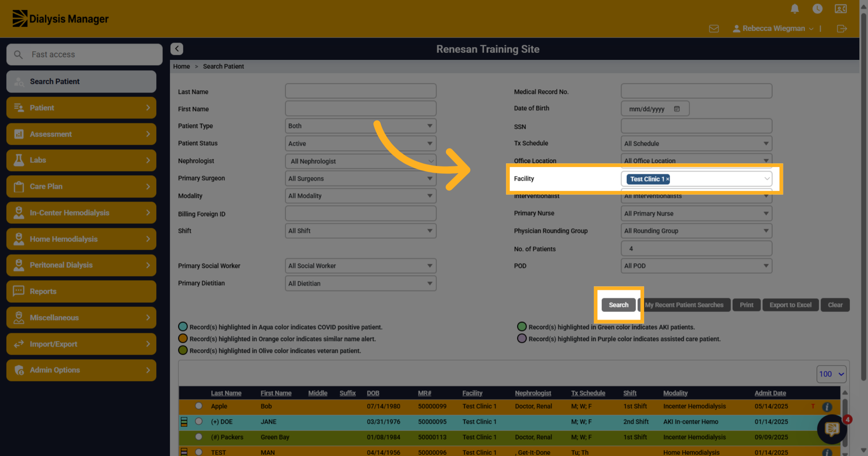Open the info icon for Apple Bob row
868x456 pixels.
[x=827, y=407]
